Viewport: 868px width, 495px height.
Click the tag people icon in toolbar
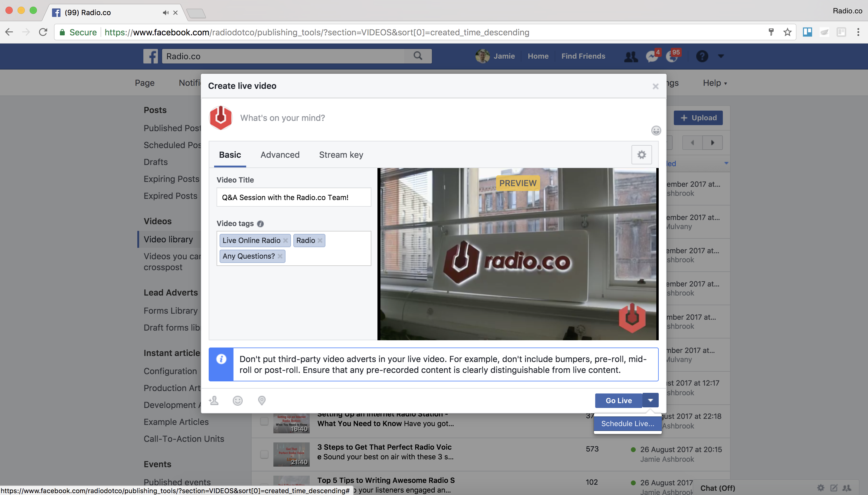(214, 400)
